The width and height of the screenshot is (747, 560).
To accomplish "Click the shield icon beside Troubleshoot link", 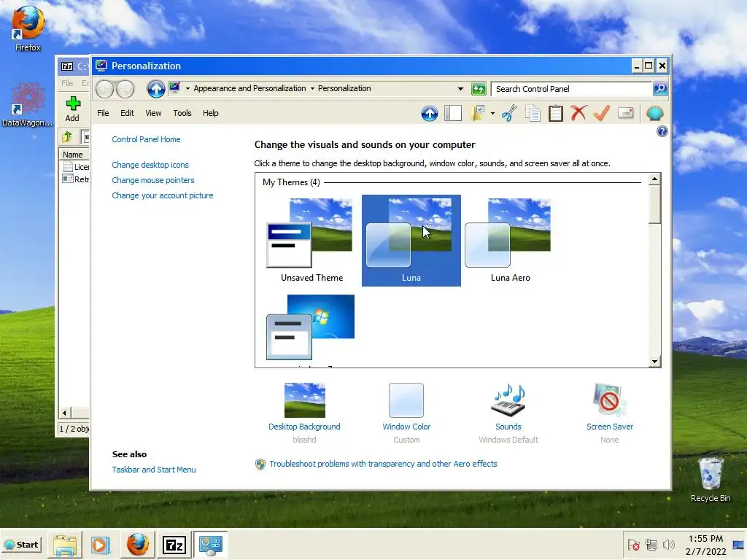I will click(x=260, y=464).
